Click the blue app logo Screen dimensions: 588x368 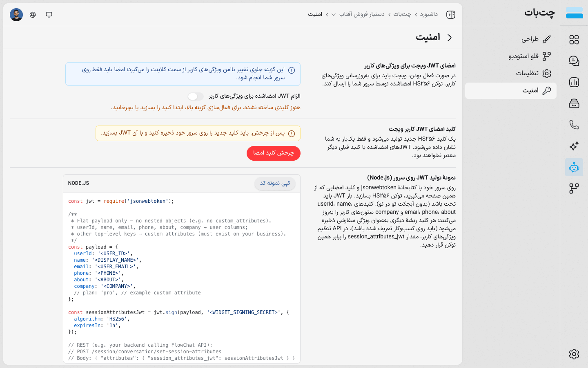[x=574, y=13]
